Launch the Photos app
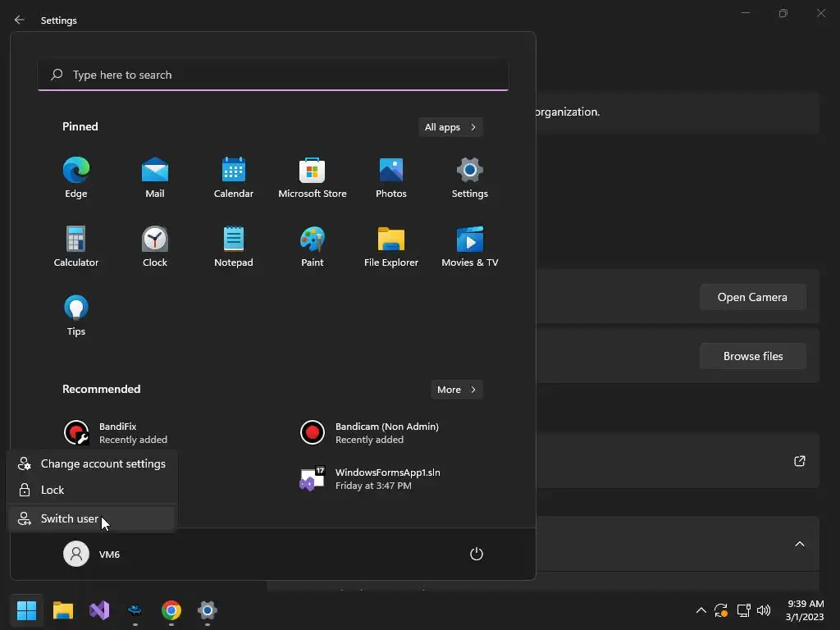The height and width of the screenshot is (630, 840). 391,178
